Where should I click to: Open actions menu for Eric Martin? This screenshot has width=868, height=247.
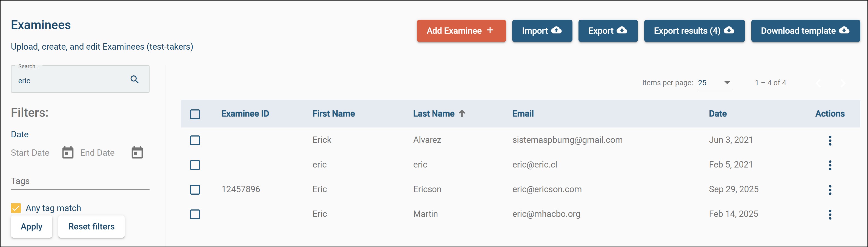click(830, 214)
